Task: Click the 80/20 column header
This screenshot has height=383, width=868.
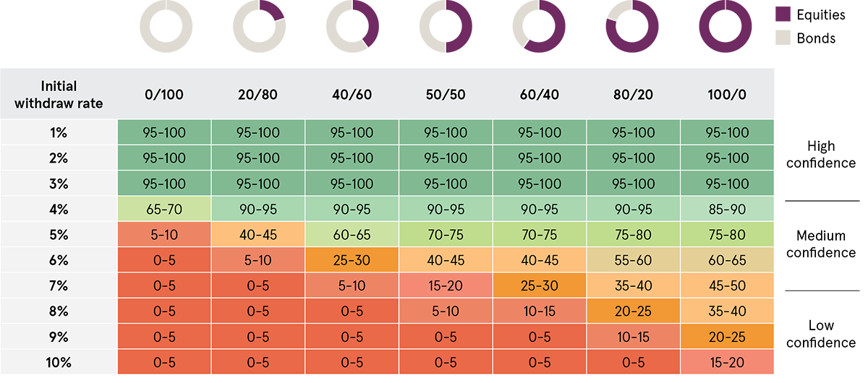Action: (x=634, y=95)
